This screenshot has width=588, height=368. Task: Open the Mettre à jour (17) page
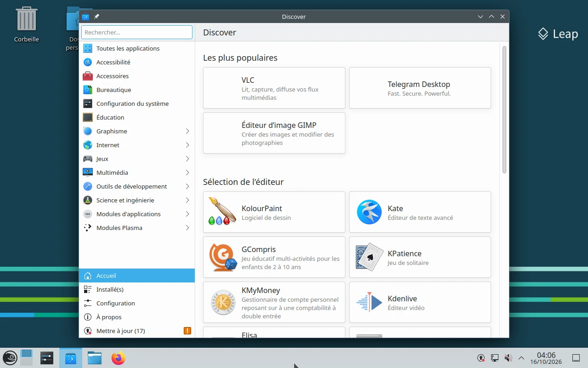pyautogui.click(x=137, y=331)
